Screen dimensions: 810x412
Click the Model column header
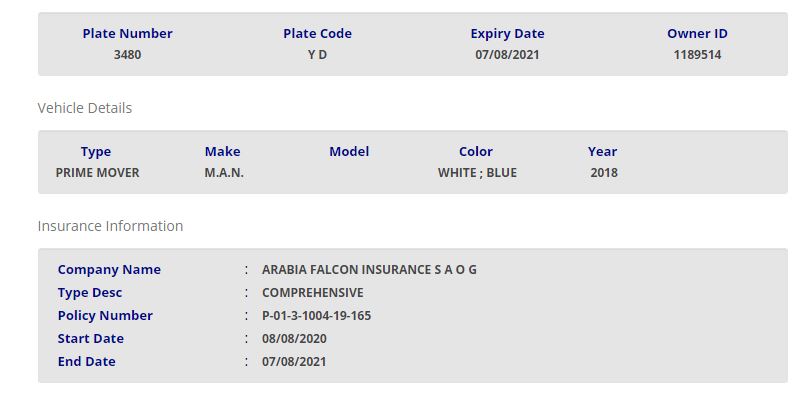pos(349,152)
